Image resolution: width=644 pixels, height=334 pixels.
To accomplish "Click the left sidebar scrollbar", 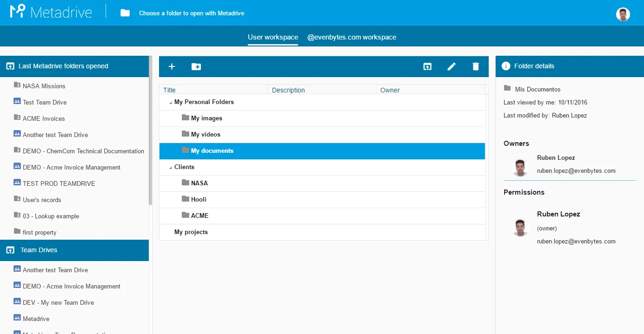I will coord(150,131).
